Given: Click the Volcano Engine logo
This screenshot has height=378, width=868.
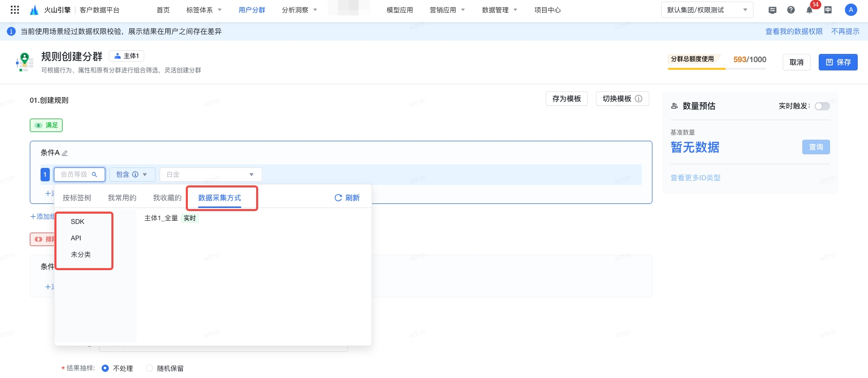Looking at the screenshot, I should 34,10.
